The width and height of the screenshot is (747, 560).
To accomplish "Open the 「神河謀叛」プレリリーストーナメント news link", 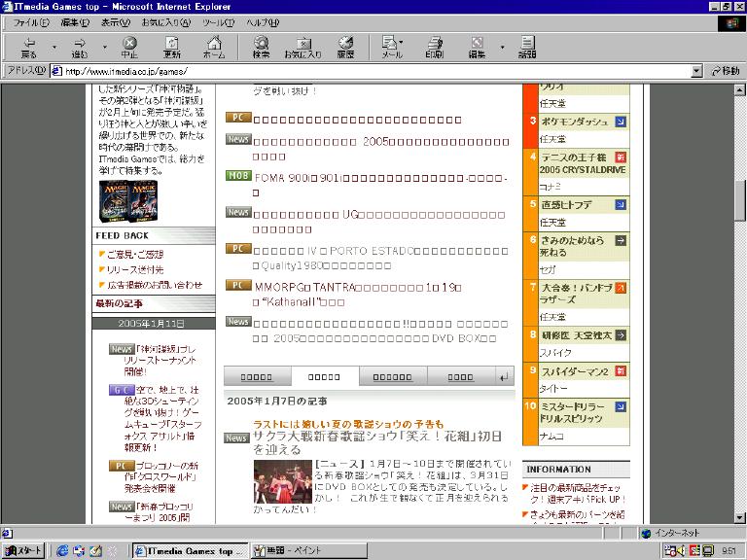I will (x=161, y=361).
